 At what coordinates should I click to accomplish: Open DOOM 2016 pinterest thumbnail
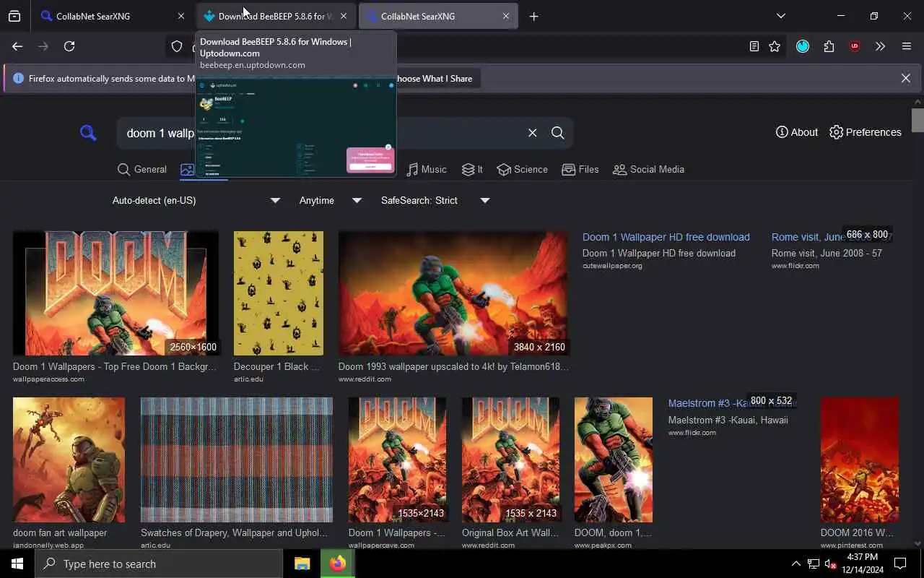pyautogui.click(x=860, y=460)
